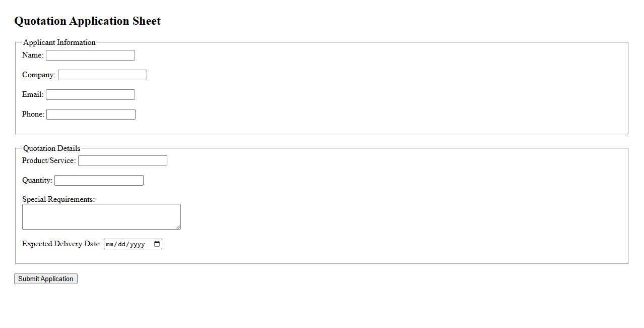Click the "Special Requirements:" label text
This screenshot has height=328, width=644.
click(x=58, y=199)
